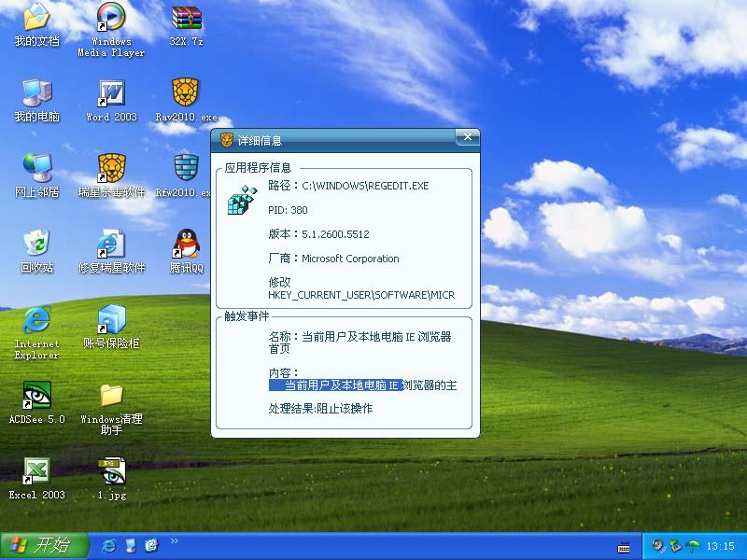Image resolution: width=747 pixels, height=560 pixels.
Task: Launch the 账号保险柜 shortcut
Action: 111,327
